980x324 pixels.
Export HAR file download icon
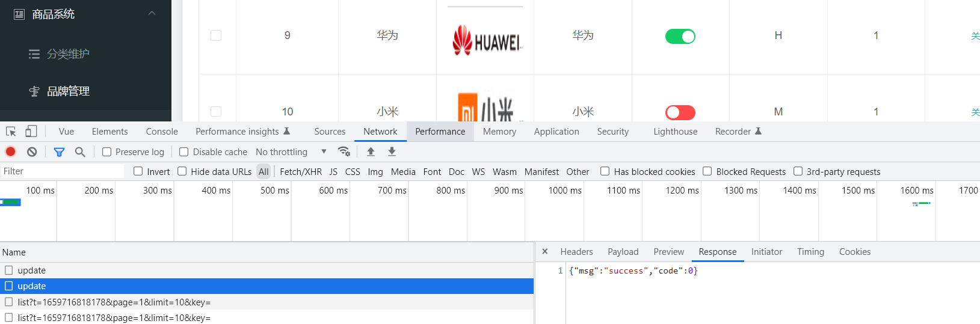(x=392, y=151)
